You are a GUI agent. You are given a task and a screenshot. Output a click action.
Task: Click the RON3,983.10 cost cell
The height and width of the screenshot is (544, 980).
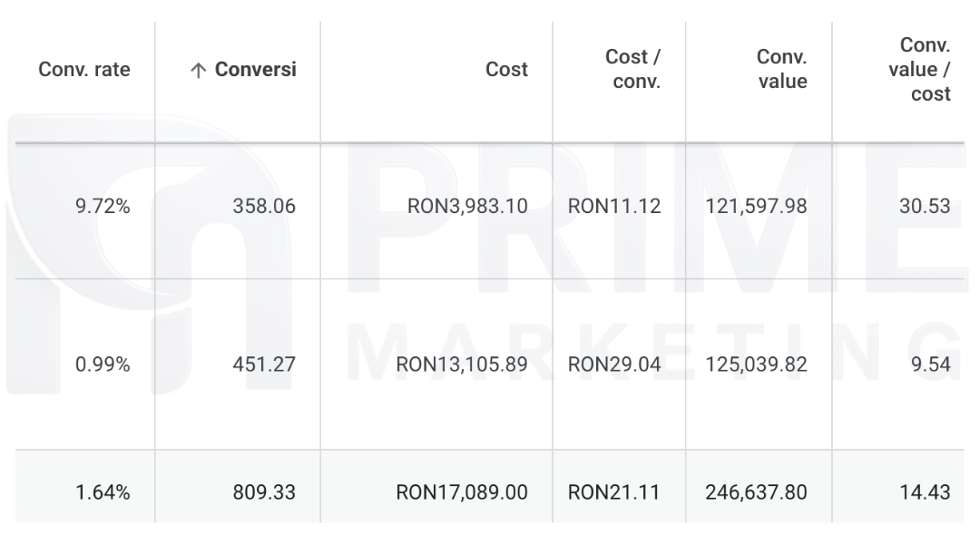(467, 207)
